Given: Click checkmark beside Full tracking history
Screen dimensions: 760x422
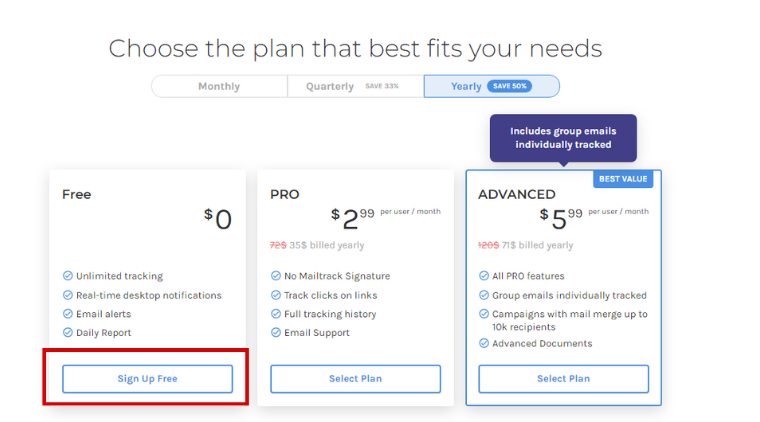Looking at the screenshot, I should click(276, 314).
